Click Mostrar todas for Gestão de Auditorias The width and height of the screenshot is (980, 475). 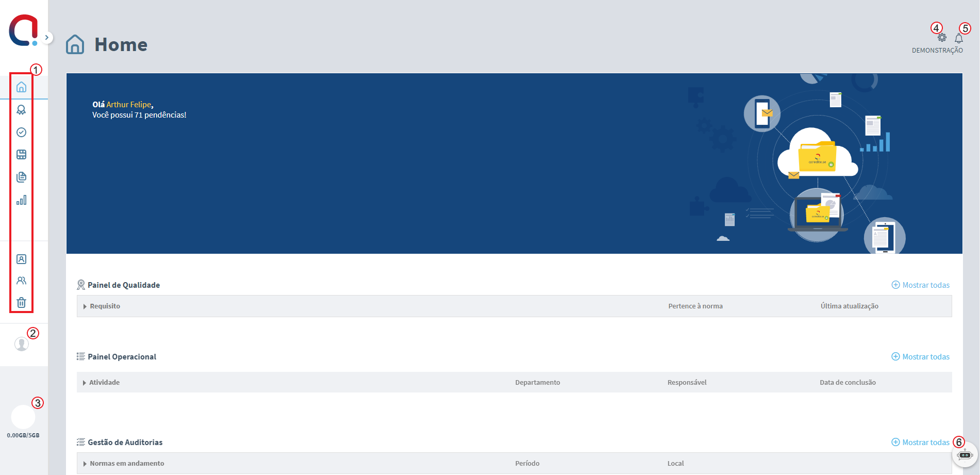click(921, 443)
